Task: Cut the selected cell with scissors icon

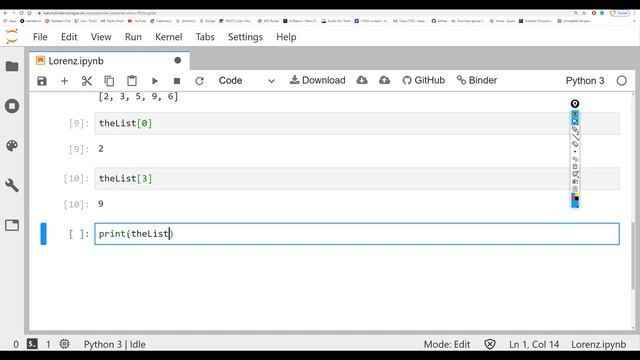Action: [x=87, y=81]
